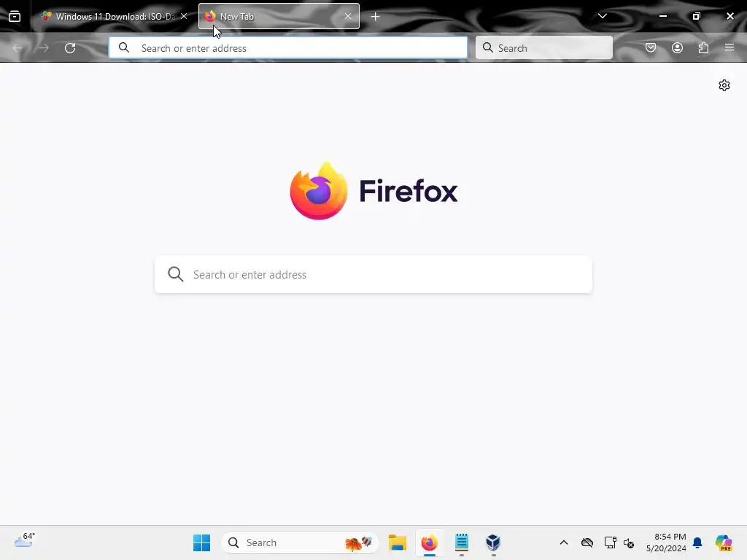Click the Firefox logo on the page
The image size is (747, 560).
pos(373,191)
